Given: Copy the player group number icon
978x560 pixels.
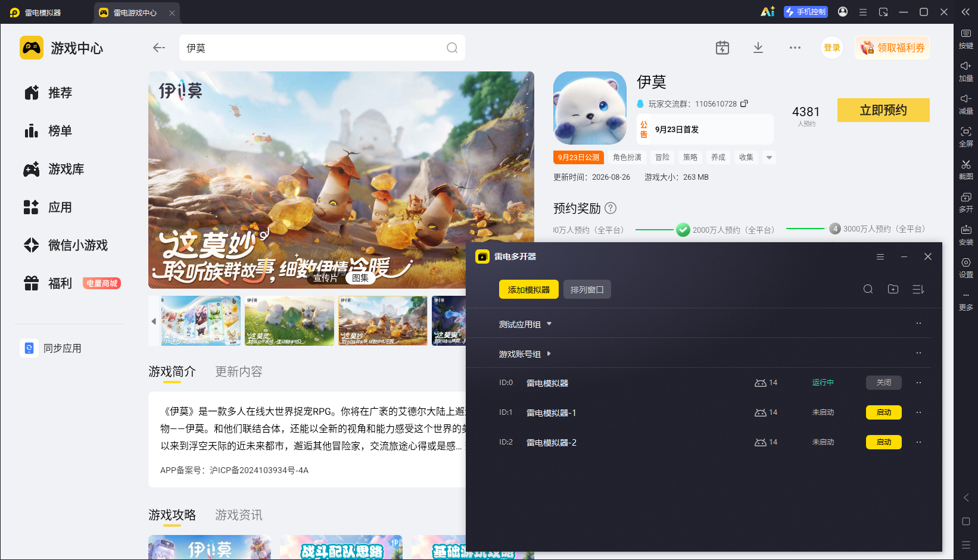Looking at the screenshot, I should [744, 104].
